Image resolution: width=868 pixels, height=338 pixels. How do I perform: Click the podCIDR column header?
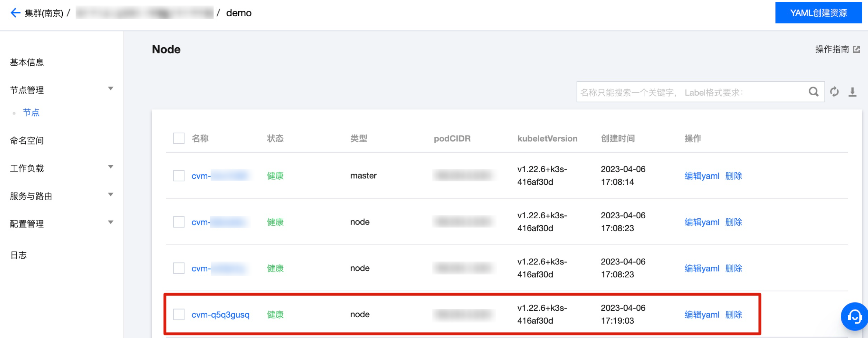[x=452, y=139]
